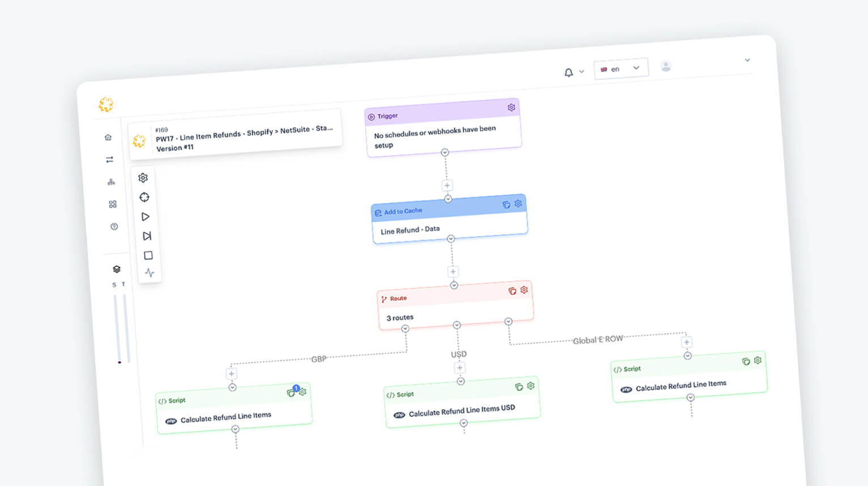Add a step between Cache and Route

pos(453,272)
